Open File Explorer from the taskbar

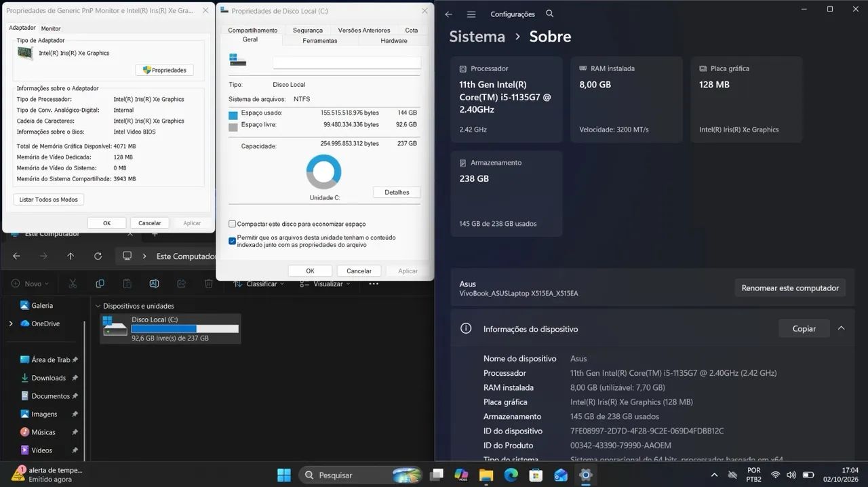pos(486,475)
